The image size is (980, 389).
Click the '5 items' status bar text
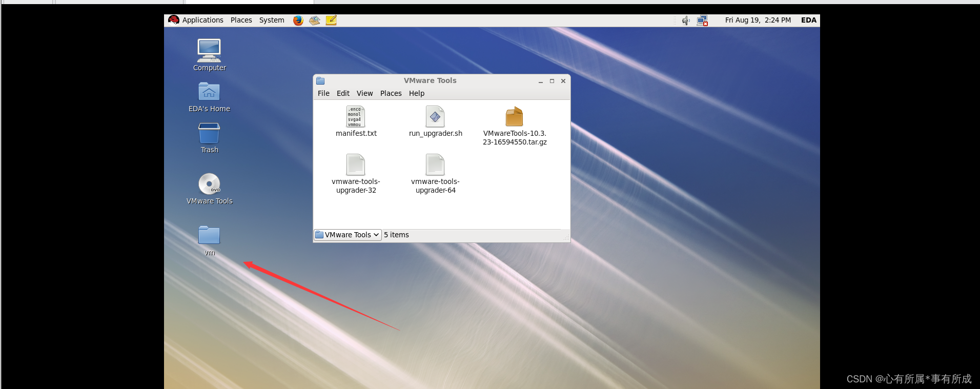click(x=396, y=235)
